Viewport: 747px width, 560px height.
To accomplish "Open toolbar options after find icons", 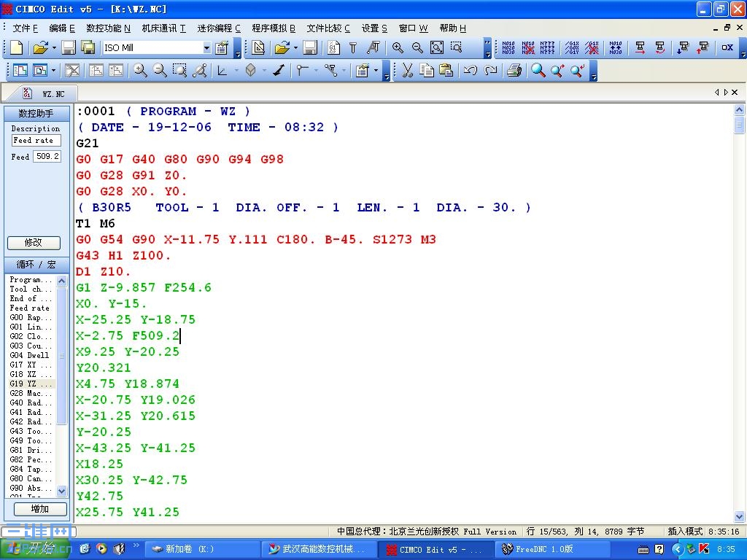I will pyautogui.click(x=594, y=71).
